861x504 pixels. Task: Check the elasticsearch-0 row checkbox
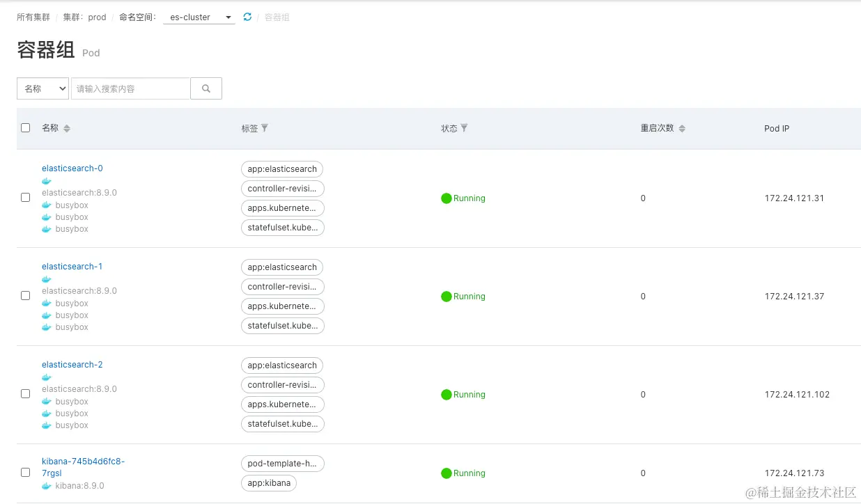(x=26, y=198)
